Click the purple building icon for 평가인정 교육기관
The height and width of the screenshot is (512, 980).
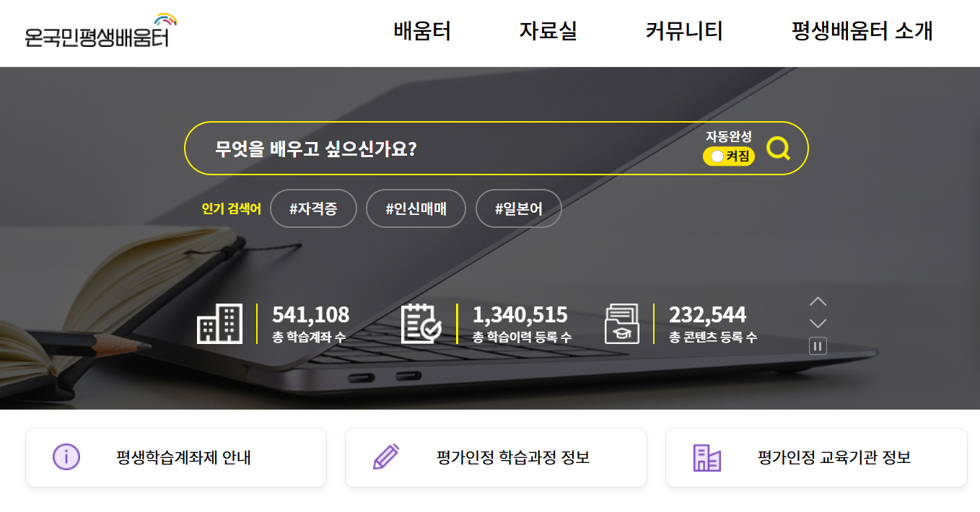(706, 457)
